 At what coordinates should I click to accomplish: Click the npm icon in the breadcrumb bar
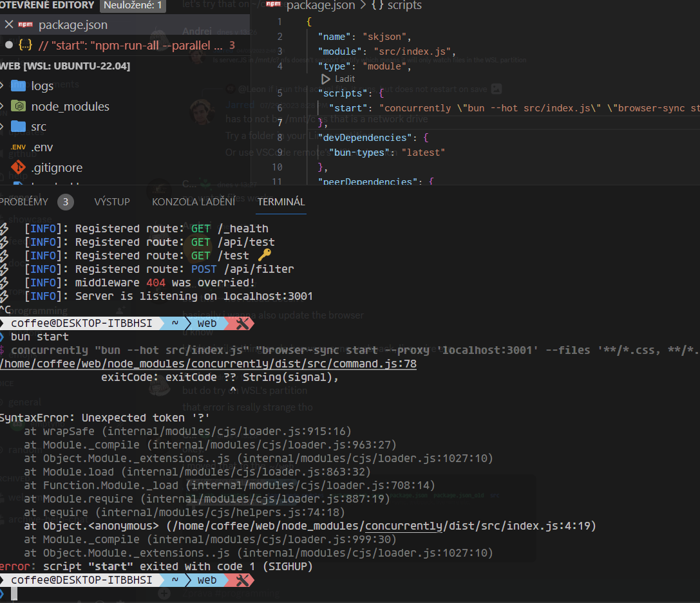(273, 6)
